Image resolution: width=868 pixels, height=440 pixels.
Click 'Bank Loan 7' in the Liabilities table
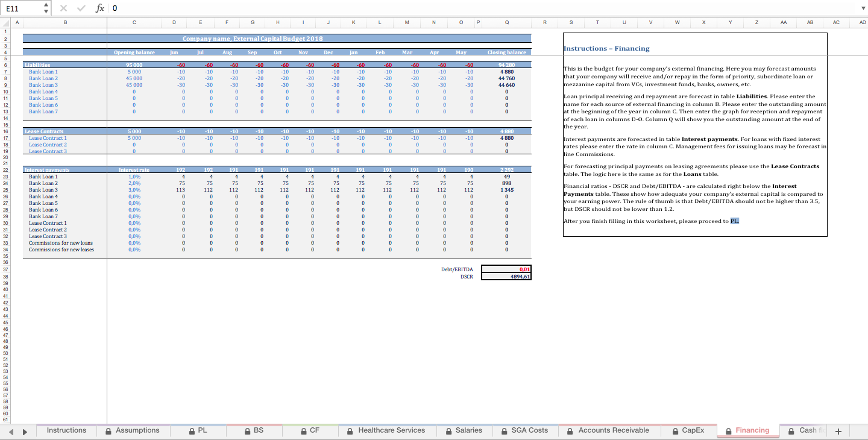pyautogui.click(x=43, y=112)
